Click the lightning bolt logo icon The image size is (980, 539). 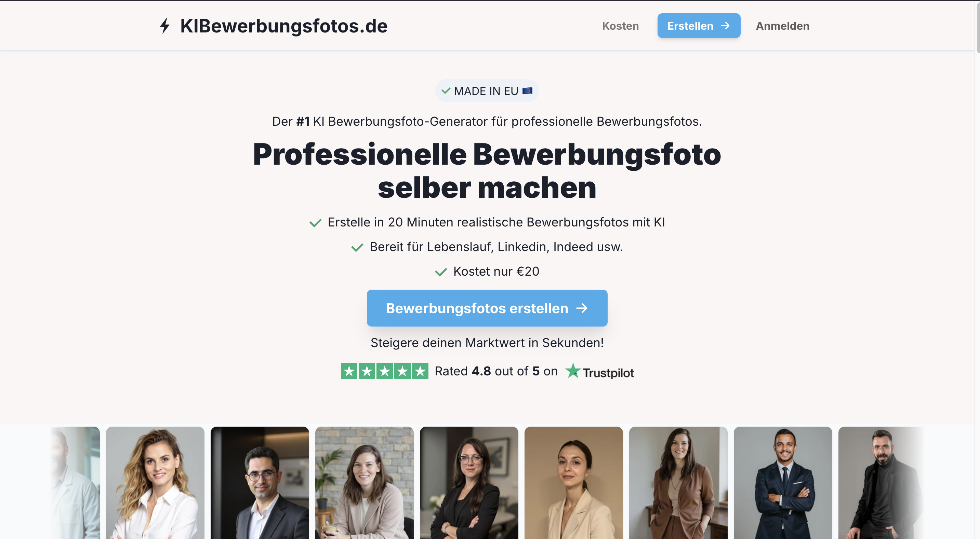point(165,26)
